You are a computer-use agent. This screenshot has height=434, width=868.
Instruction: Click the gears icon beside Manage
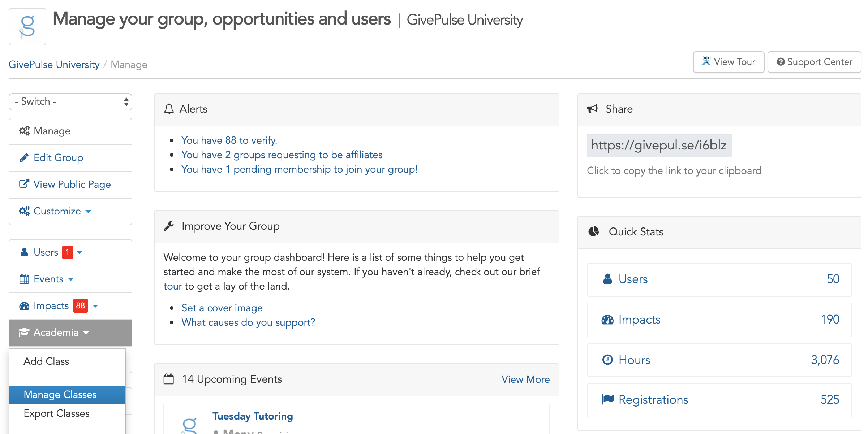coord(24,131)
